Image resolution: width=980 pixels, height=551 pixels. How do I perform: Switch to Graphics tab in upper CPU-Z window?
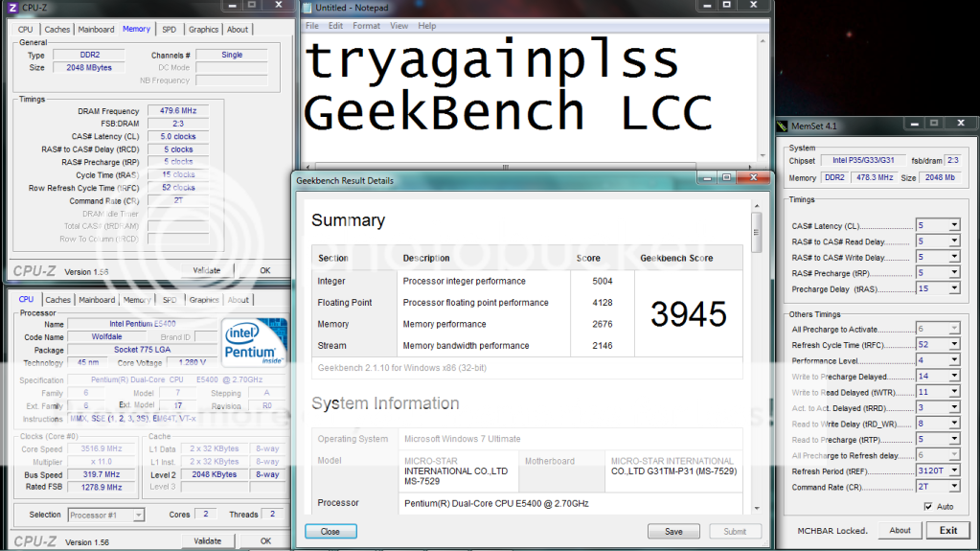point(204,30)
